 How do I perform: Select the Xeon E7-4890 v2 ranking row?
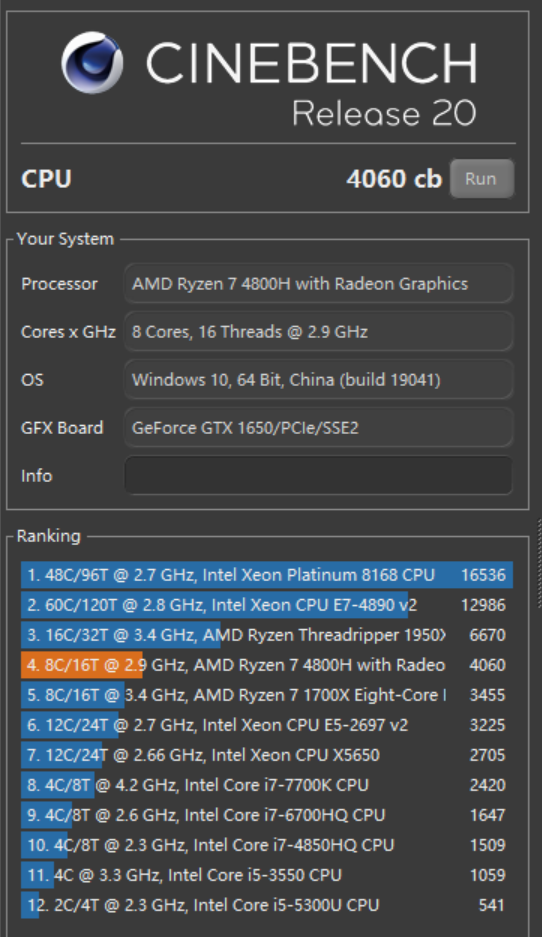coord(267,605)
